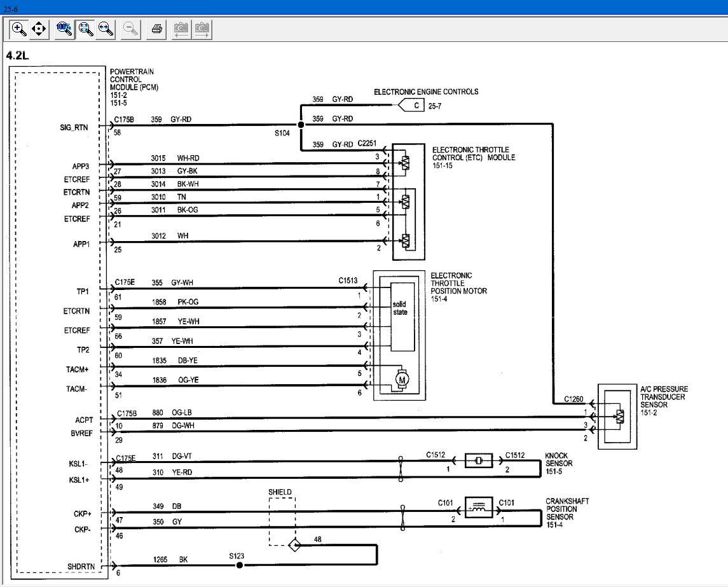Print the wiring diagram

157,29
